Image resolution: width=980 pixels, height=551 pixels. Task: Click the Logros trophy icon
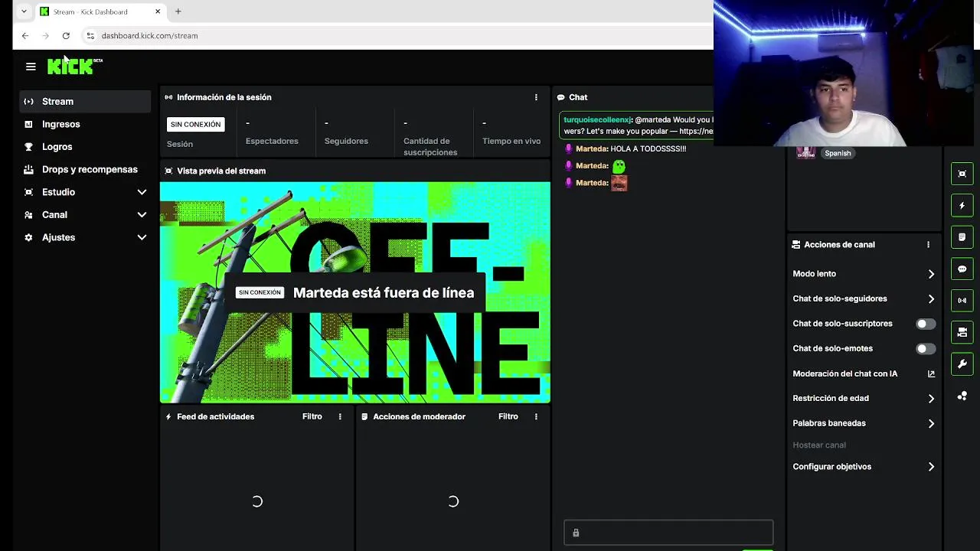tap(28, 147)
